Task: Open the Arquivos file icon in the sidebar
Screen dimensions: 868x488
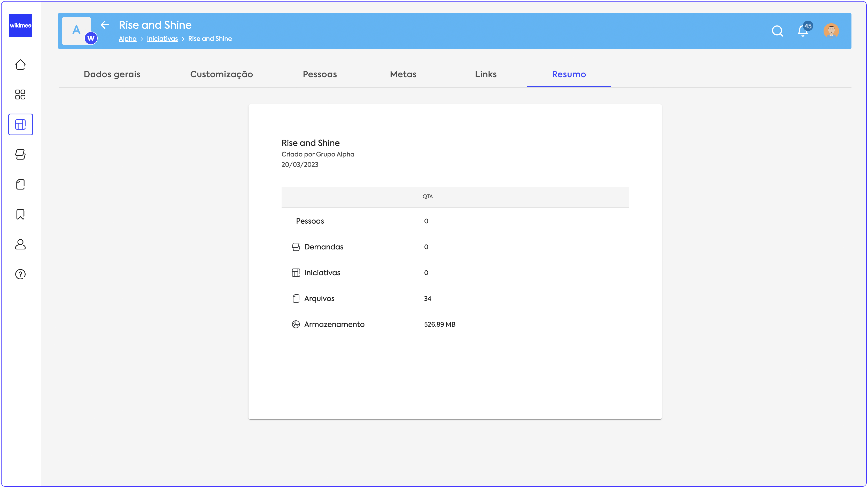Action: point(21,185)
